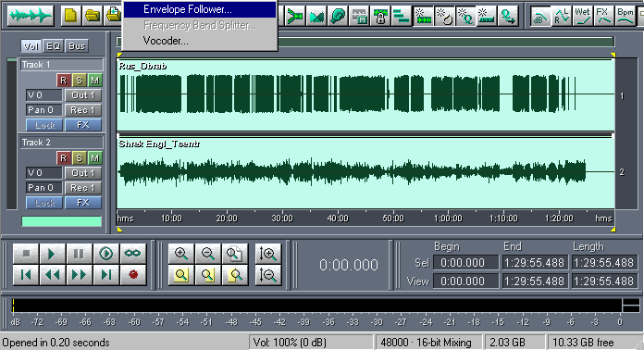The image size is (644, 350).
Task: Solo Track 2 with S button
Action: pos(80,157)
